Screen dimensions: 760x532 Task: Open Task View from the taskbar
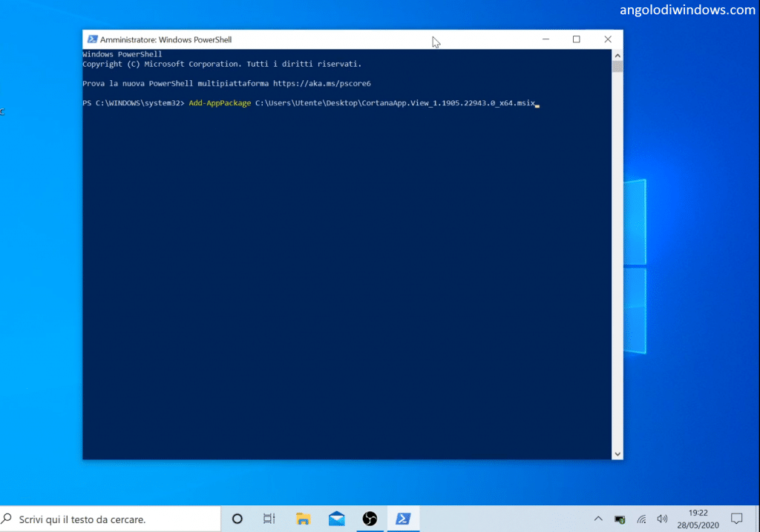click(269, 519)
